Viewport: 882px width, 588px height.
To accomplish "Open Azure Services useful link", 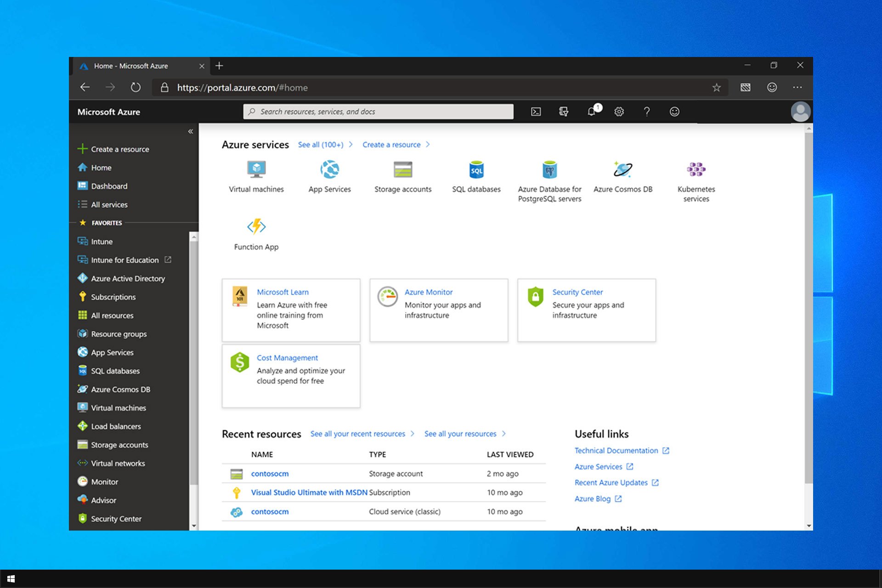I will [604, 467].
